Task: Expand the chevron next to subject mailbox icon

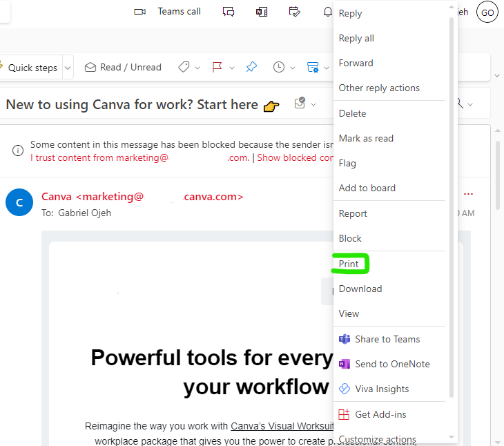Action: [313, 104]
